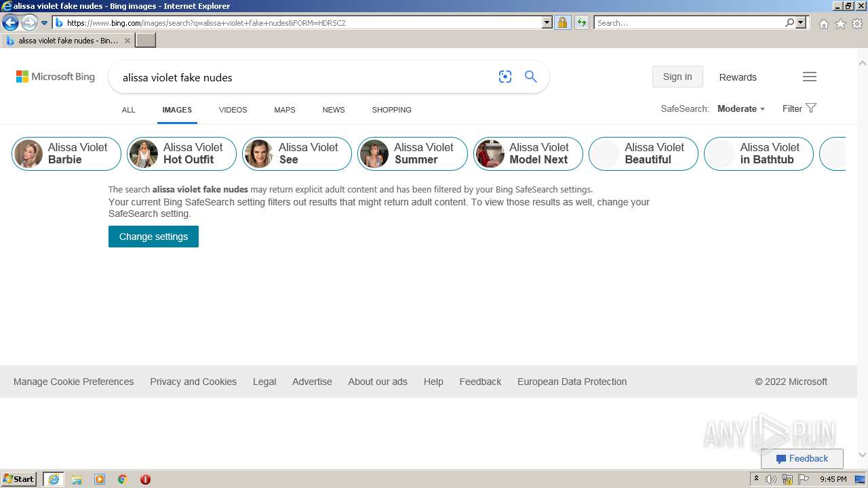
Task: Click the Internet Explorer search box
Action: (688, 22)
